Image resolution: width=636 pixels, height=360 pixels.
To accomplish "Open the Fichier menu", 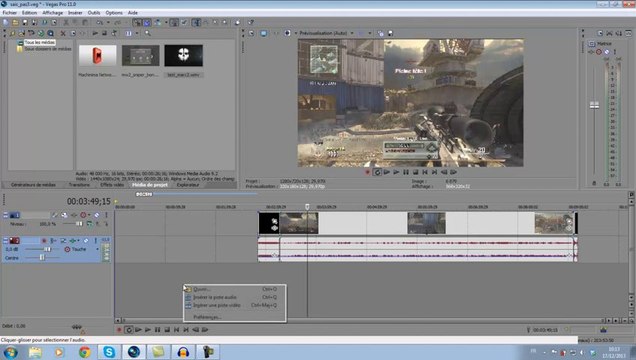I will point(10,13).
